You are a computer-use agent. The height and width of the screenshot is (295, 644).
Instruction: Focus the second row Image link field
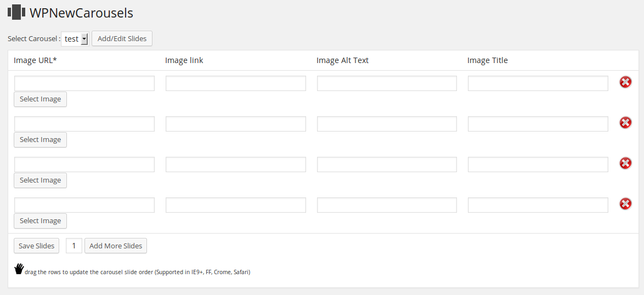pyautogui.click(x=236, y=124)
